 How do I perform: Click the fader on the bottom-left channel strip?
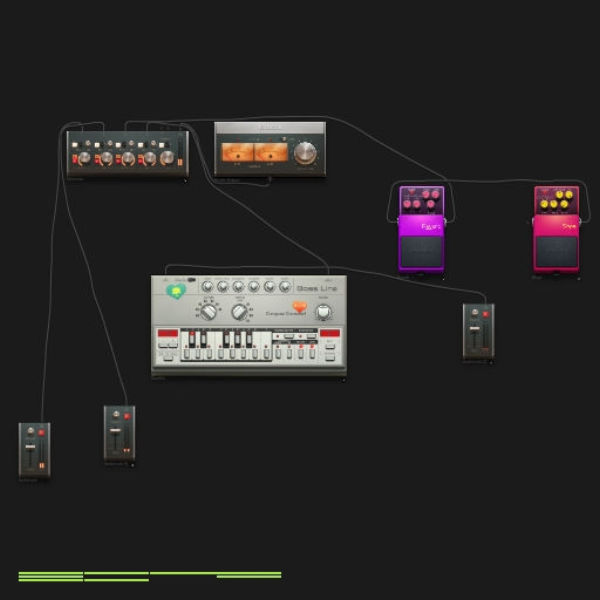pos(30,447)
